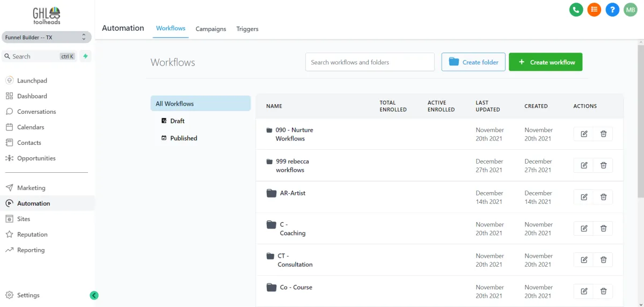Image resolution: width=644 pixels, height=307 pixels.
Task: Filter workflows by Draft status
Action: (x=177, y=121)
